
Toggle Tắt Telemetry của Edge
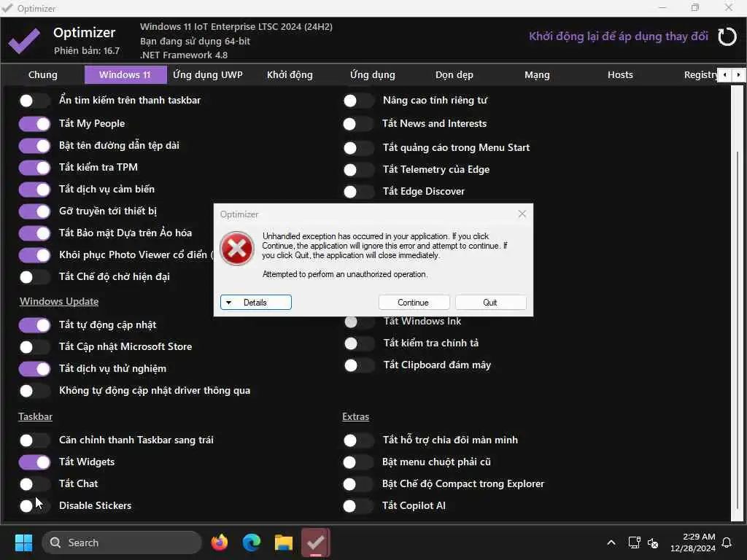[358, 169]
